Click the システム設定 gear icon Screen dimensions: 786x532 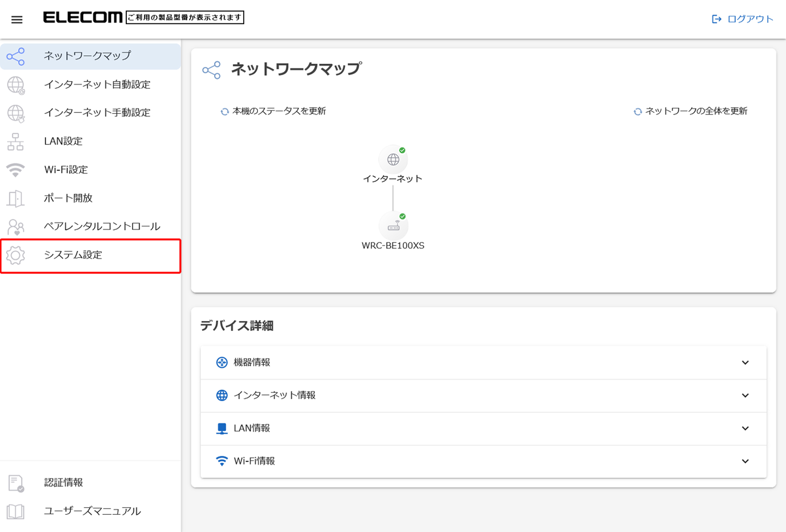(x=16, y=255)
